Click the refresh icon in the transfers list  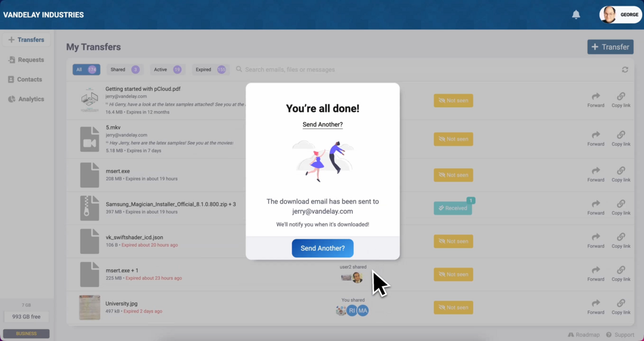point(625,70)
